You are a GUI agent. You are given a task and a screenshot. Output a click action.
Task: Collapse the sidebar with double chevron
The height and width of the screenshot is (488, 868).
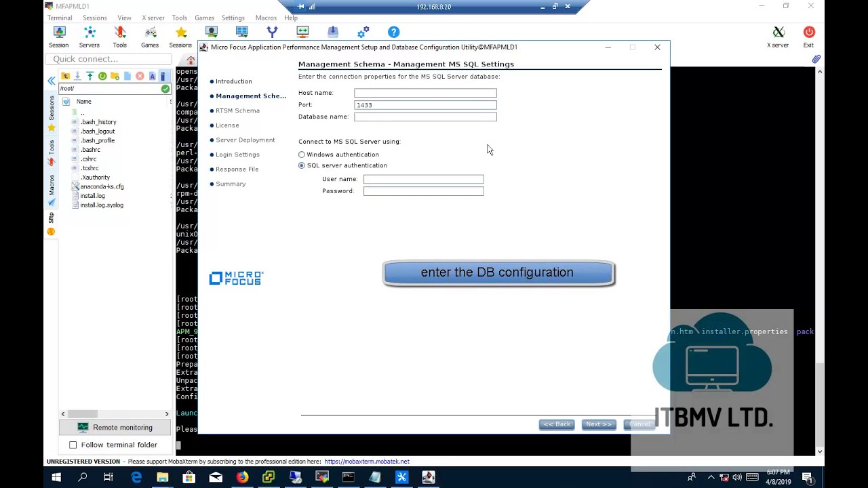click(52, 81)
